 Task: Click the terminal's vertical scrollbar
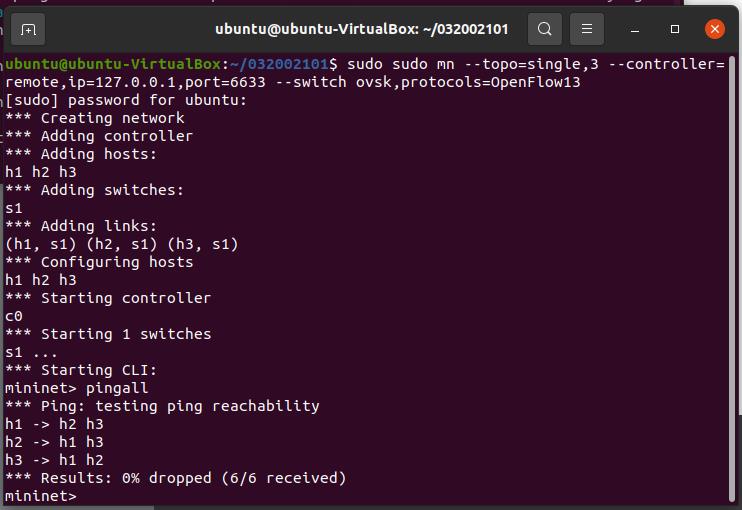pos(733,279)
